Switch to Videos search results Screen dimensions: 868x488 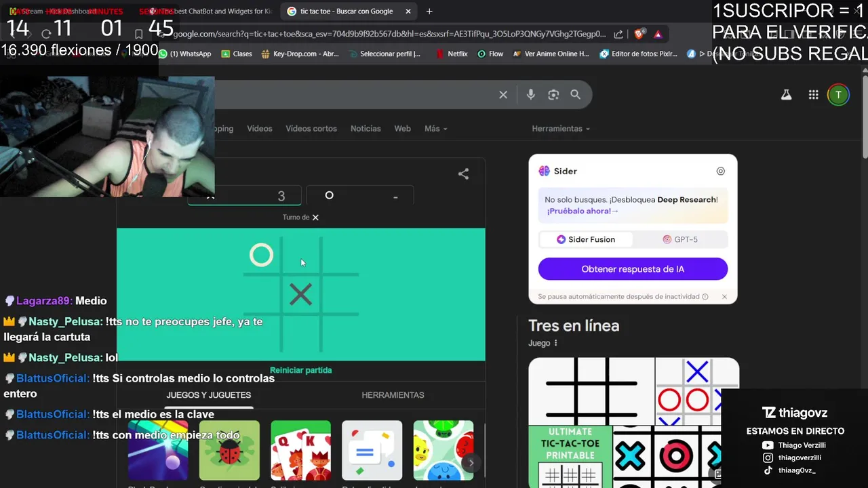tap(260, 129)
